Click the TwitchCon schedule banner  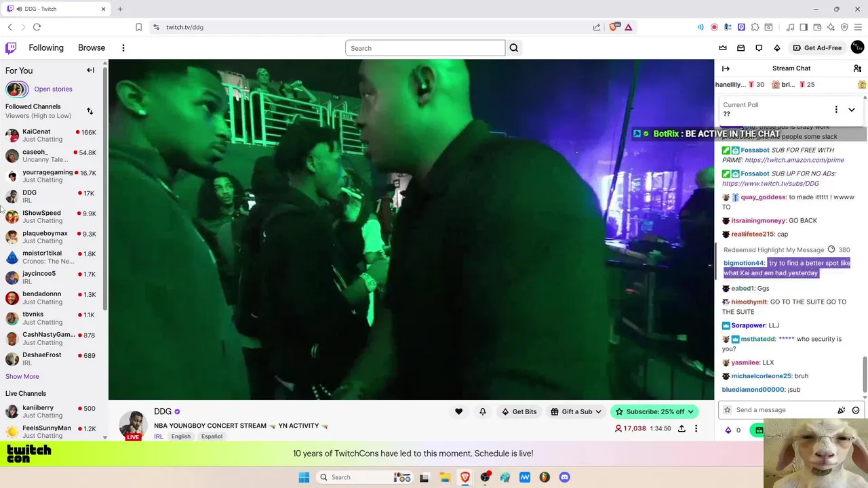(x=413, y=453)
